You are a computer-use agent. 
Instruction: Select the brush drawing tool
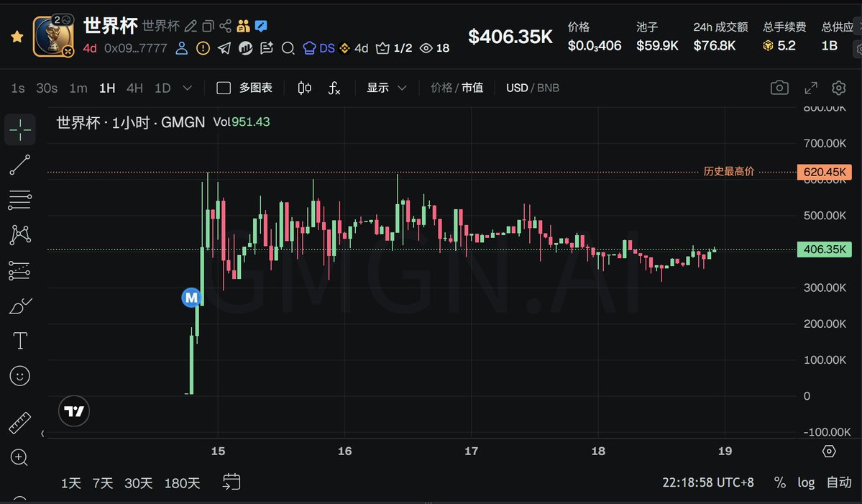(x=20, y=306)
